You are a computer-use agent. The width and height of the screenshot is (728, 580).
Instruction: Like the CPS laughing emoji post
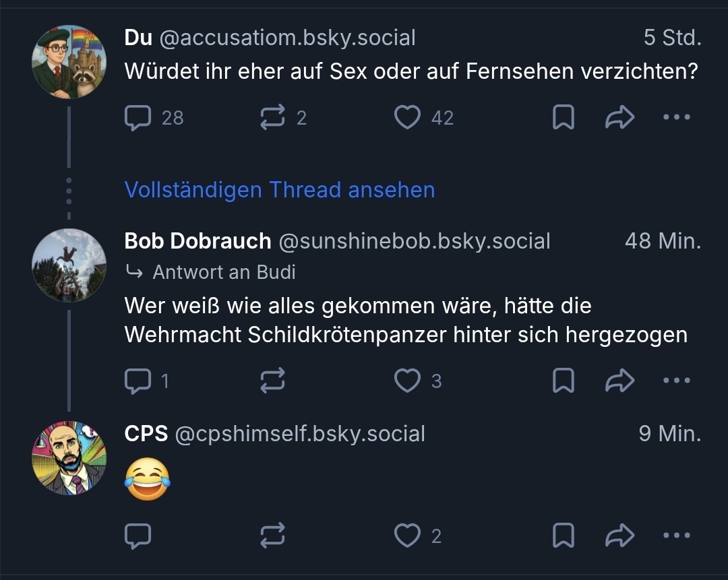[x=407, y=536]
